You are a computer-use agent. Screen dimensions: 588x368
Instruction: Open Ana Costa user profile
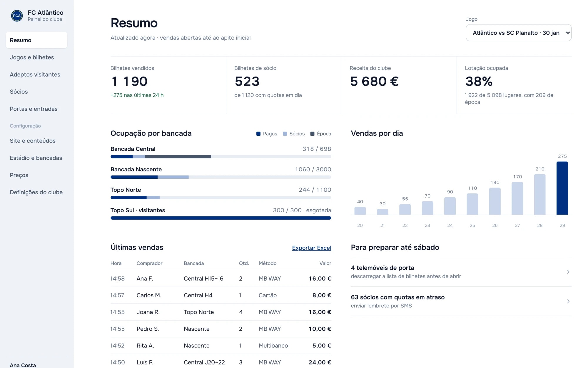pos(23,365)
